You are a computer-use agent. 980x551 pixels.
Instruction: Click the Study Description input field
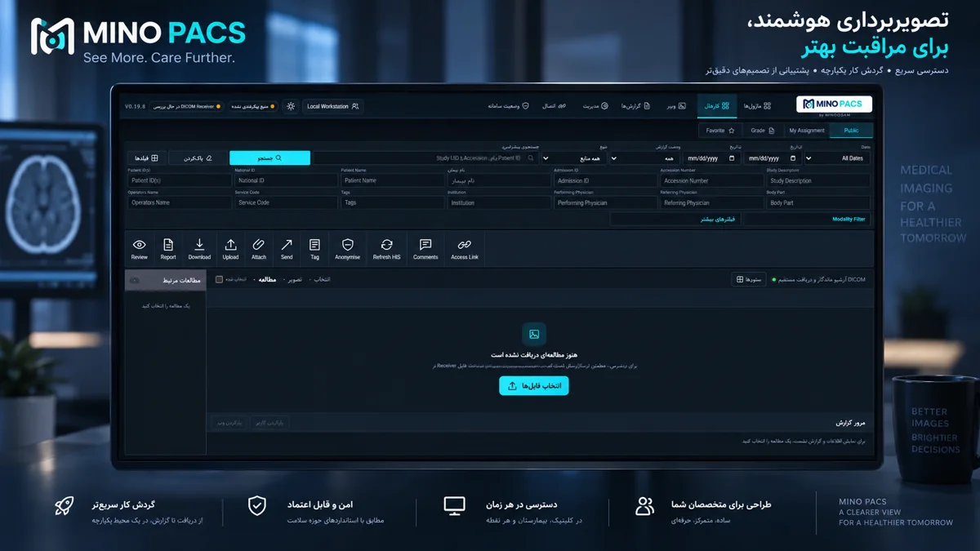point(818,180)
